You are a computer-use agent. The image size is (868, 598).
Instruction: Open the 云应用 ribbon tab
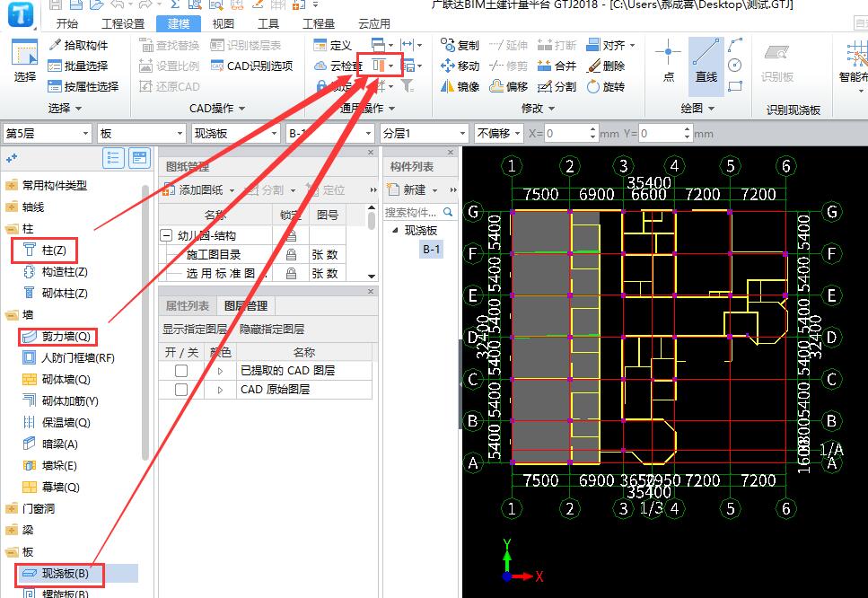pos(374,24)
